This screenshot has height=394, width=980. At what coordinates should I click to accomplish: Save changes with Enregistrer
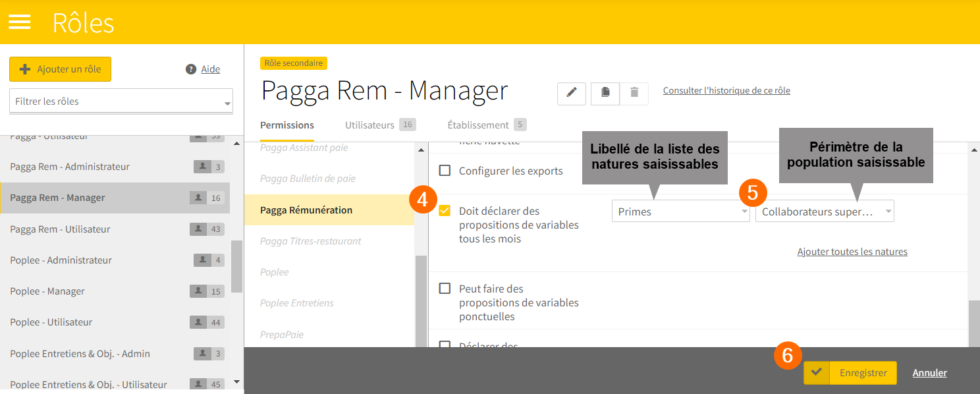850,372
